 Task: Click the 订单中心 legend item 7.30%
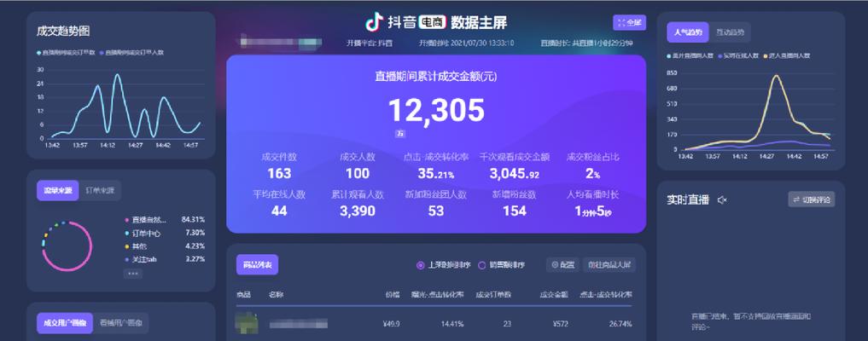click(165, 234)
